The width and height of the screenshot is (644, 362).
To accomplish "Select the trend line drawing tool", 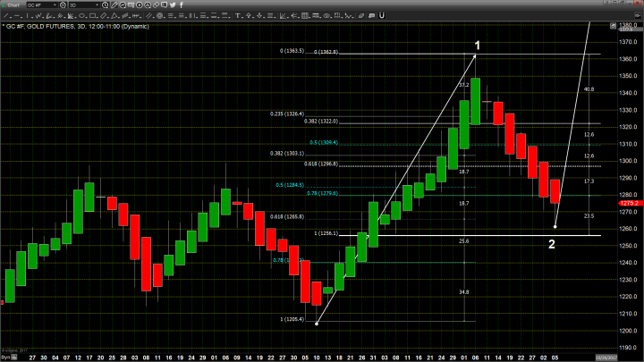I will click(x=5, y=15).
